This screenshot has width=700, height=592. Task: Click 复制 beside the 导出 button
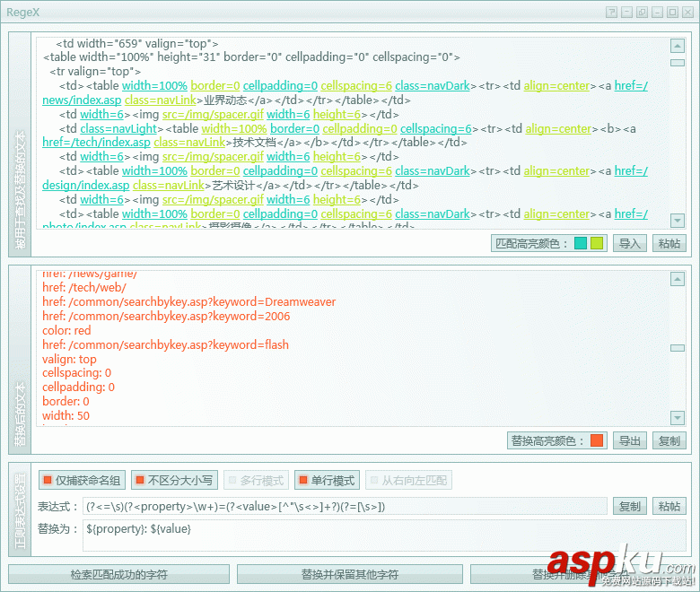[x=669, y=440]
